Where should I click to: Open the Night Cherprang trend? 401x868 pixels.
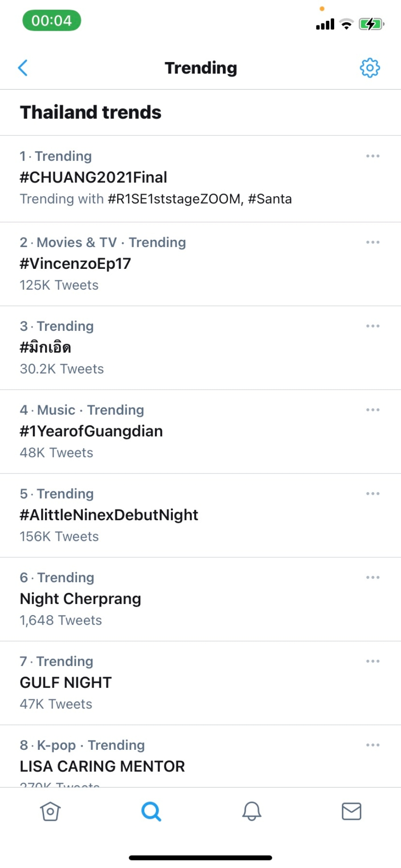81,599
